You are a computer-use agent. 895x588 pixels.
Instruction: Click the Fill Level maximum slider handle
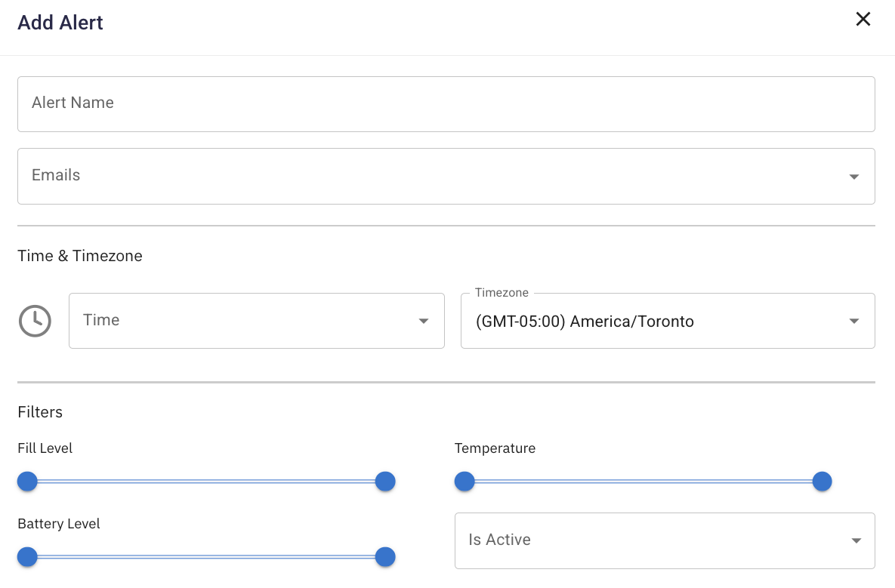coord(385,482)
